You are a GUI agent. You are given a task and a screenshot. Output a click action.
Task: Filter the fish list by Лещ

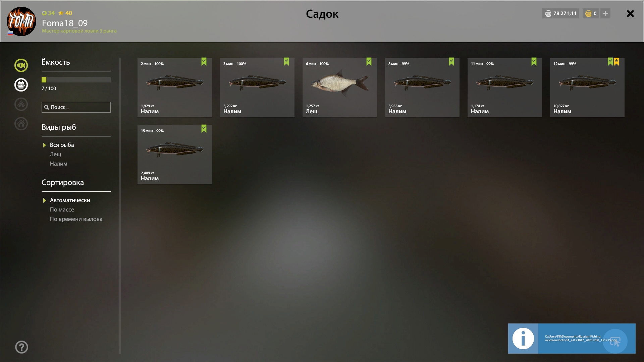(x=56, y=154)
